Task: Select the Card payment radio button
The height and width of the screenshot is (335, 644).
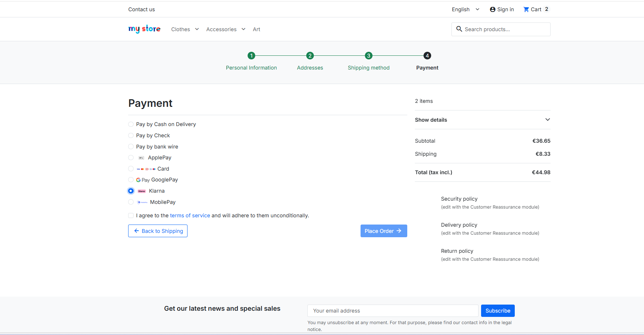Action: [131, 169]
